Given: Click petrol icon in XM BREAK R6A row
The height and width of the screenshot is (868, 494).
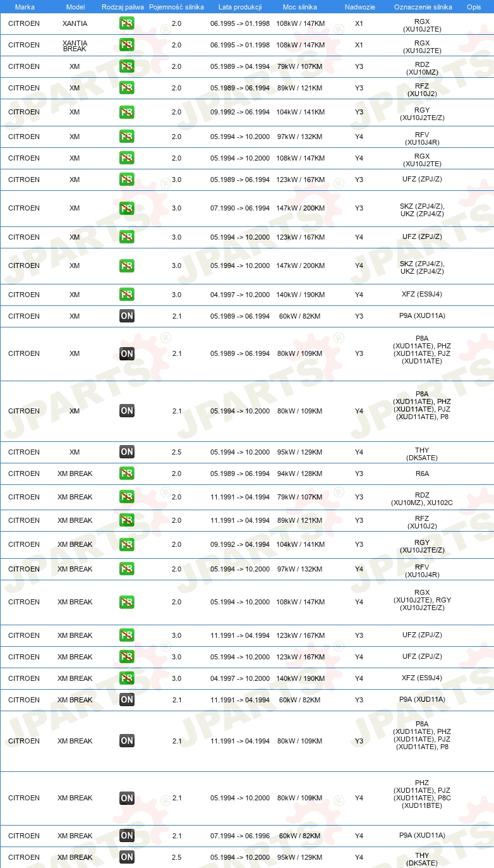Looking at the screenshot, I should (x=127, y=474).
